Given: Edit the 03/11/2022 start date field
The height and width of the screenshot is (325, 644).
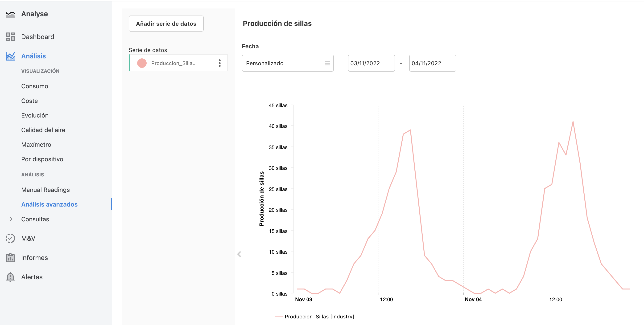Looking at the screenshot, I should [371, 63].
